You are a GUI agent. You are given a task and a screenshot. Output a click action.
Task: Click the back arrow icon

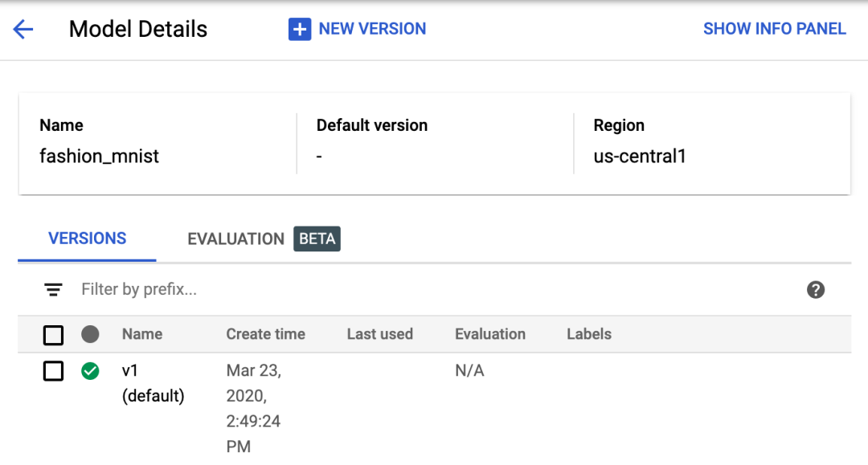23,30
